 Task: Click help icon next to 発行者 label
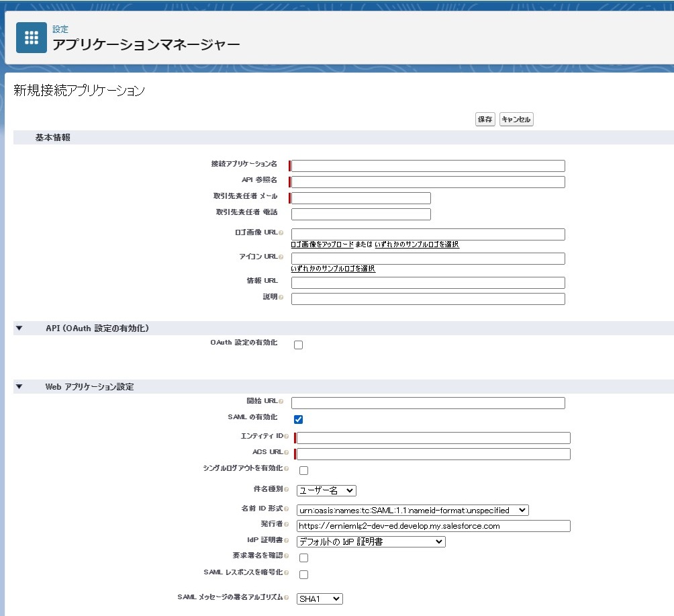286,525
